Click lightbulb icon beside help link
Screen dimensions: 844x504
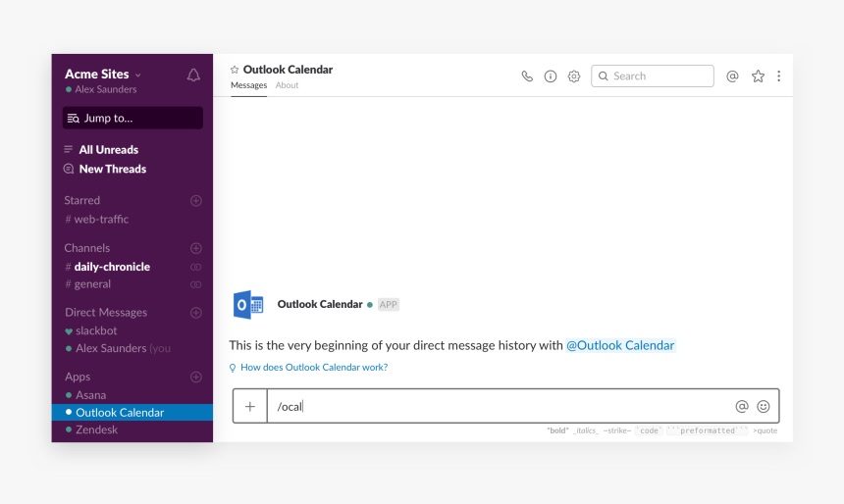coord(233,368)
